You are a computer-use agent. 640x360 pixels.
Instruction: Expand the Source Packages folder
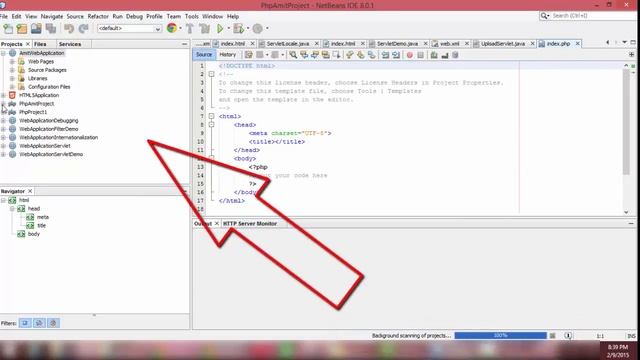[x=12, y=70]
